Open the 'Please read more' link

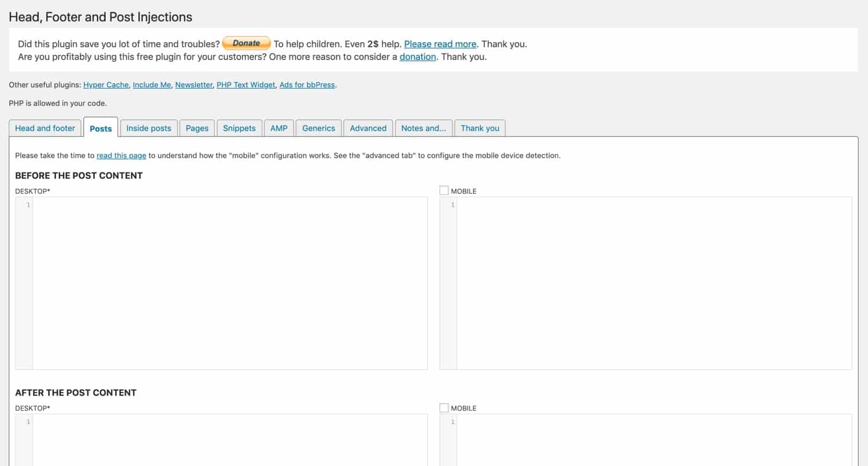tap(440, 44)
